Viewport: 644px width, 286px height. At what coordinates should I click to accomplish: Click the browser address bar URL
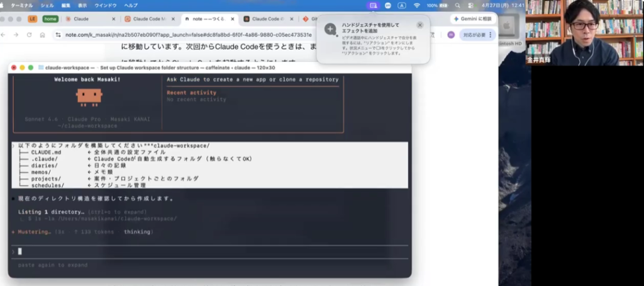pos(189,35)
